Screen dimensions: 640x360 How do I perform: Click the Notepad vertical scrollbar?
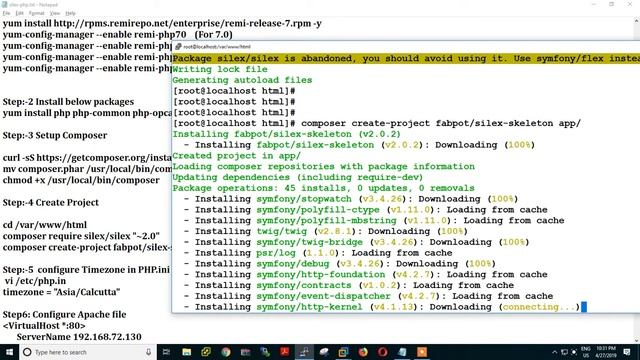[x=637, y=180]
